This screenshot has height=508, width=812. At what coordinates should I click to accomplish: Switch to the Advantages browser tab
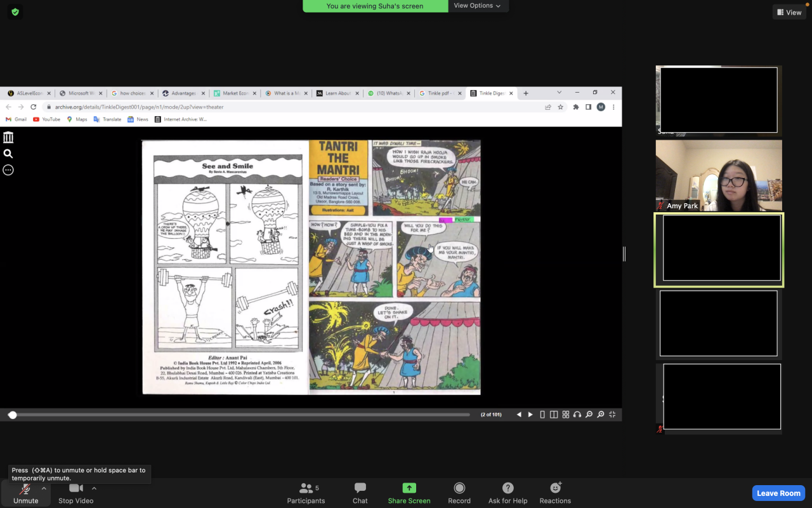pos(183,93)
